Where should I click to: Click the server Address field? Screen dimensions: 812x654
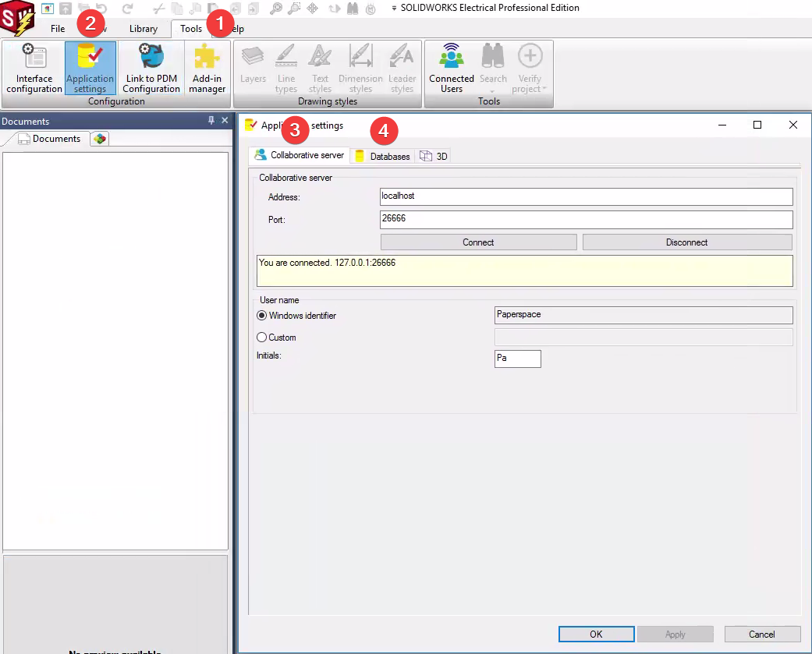tap(586, 196)
